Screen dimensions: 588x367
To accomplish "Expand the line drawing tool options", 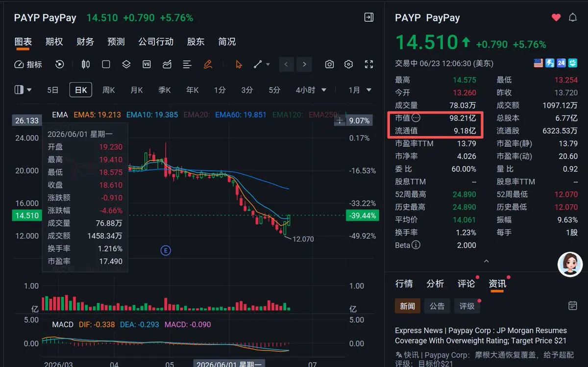I will tap(268, 64).
